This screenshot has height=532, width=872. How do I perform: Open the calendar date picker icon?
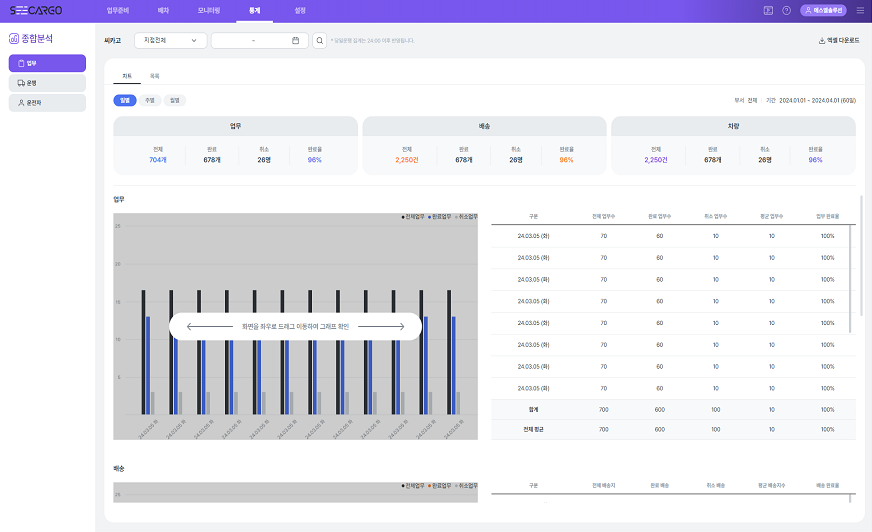point(295,41)
